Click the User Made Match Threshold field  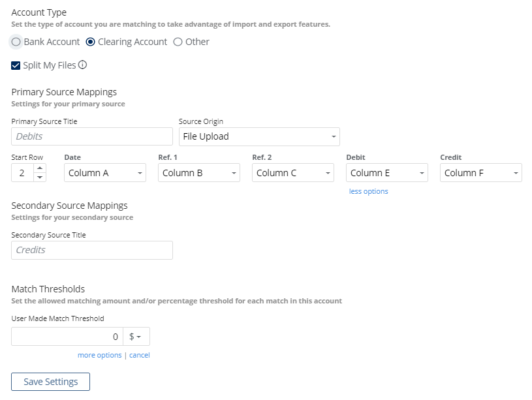(x=67, y=337)
